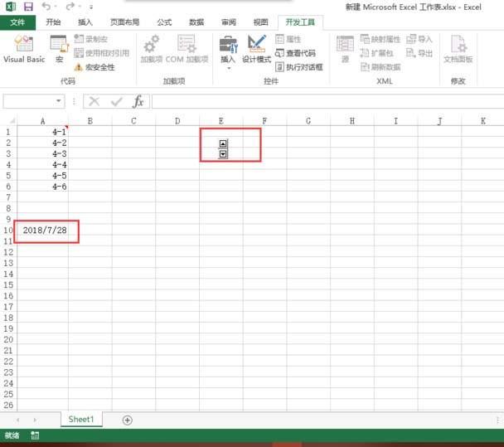Undo the last action

(46, 6)
